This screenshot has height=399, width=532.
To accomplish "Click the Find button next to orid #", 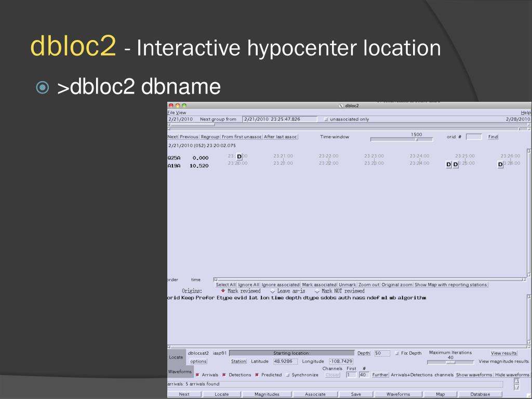I will pos(493,137).
